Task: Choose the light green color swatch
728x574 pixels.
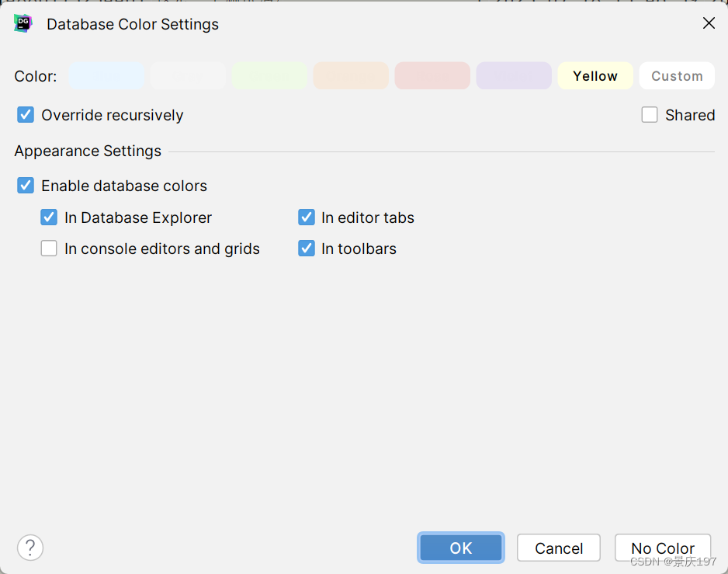Action: point(270,76)
